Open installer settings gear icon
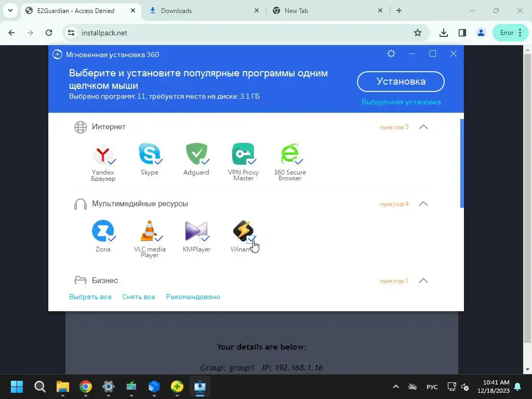Viewport: 532px width, 399px height. (391, 54)
